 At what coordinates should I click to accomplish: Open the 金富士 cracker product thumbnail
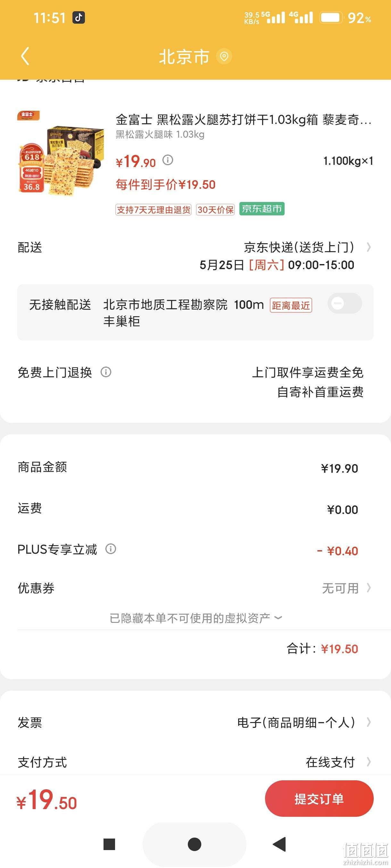pyautogui.click(x=61, y=153)
